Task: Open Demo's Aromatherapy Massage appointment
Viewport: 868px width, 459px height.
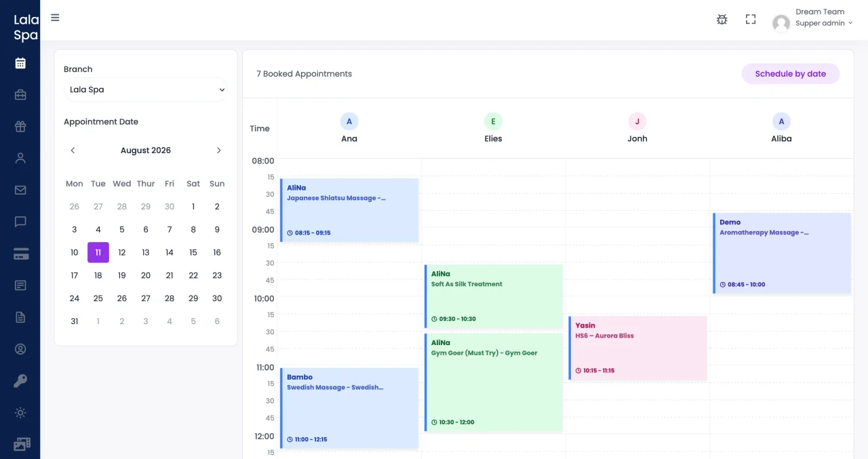Action: [782, 254]
